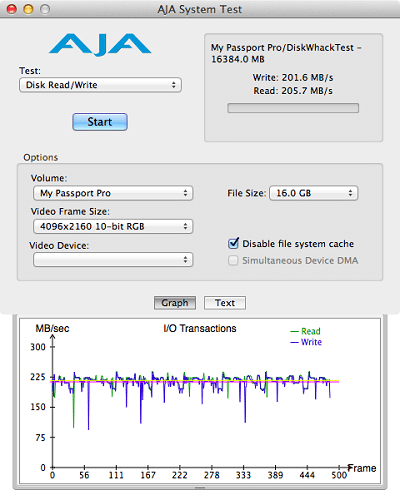Switch to the Text view tab

pos(225,303)
